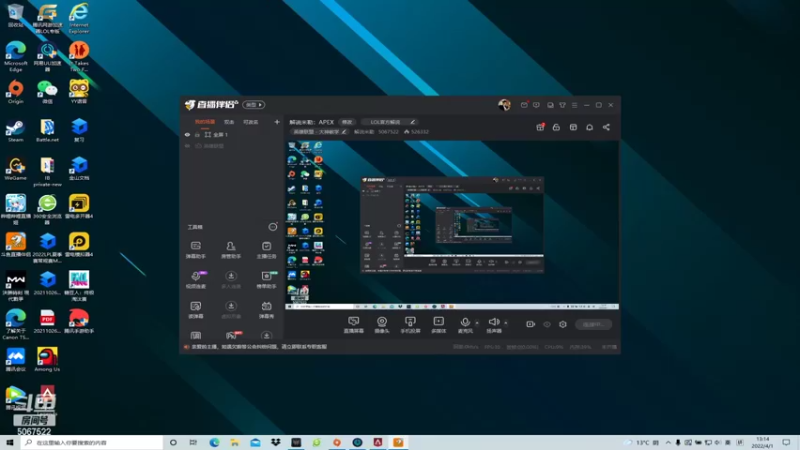Click the 麦克风 microphone icon
The width and height of the screenshot is (800, 450).
point(465,322)
